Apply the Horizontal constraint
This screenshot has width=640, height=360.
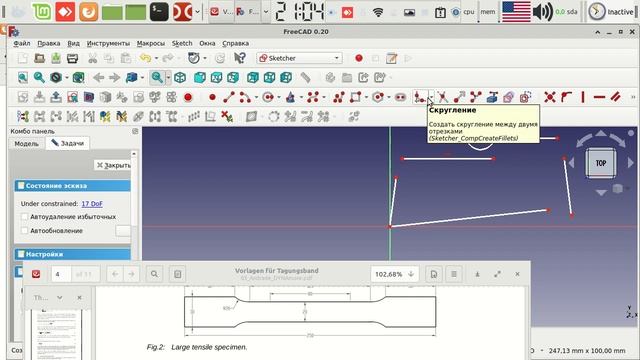(599, 97)
